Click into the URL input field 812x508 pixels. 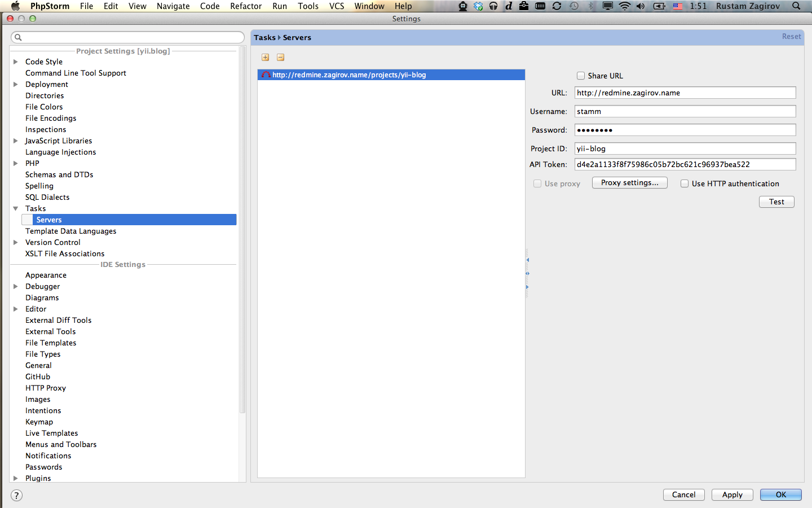(x=685, y=93)
